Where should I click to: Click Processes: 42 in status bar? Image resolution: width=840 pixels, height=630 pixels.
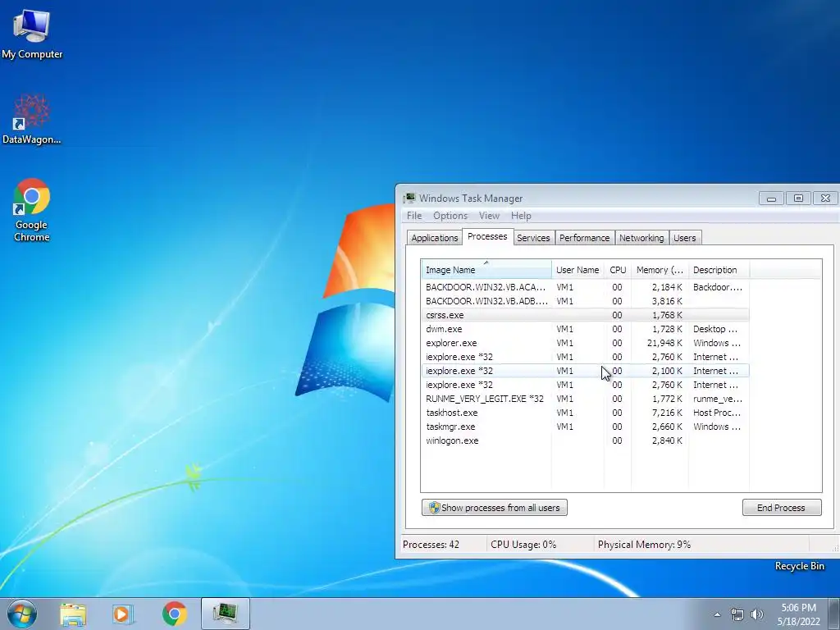coord(431,545)
